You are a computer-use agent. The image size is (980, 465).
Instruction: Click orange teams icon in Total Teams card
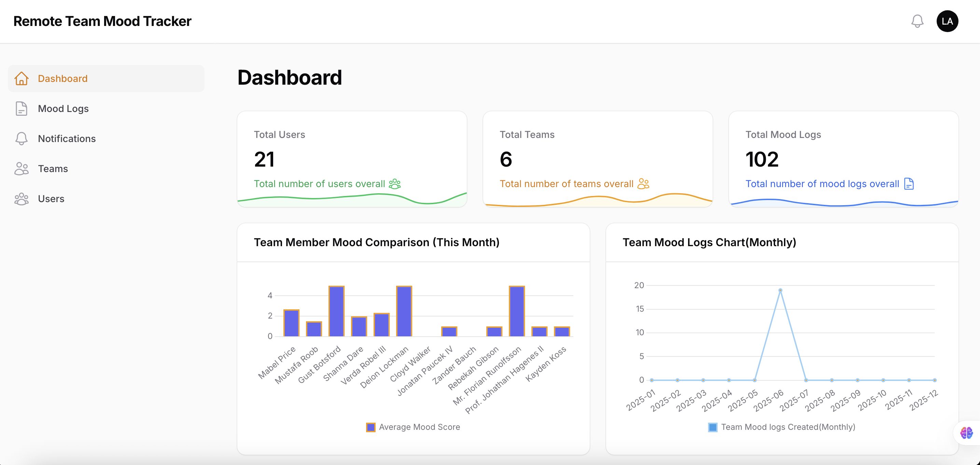643,184
